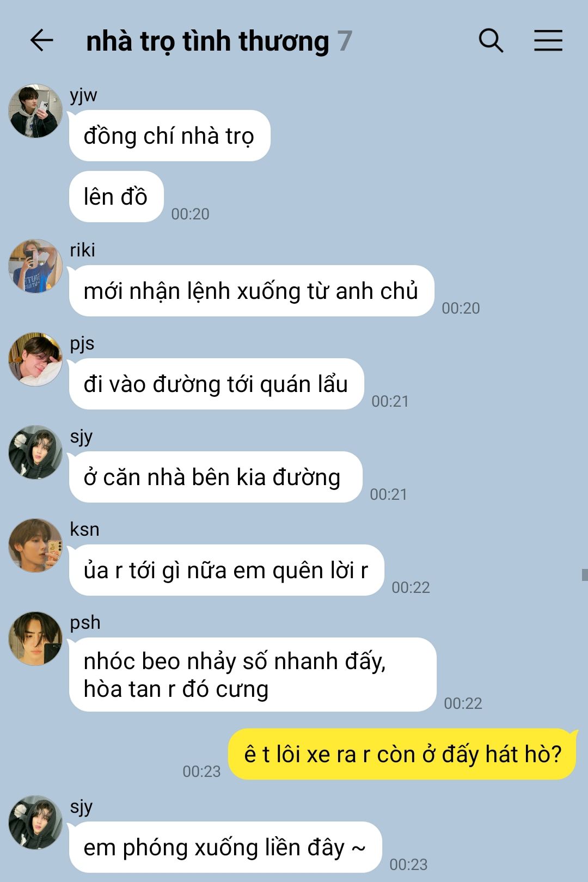Select the 'nhóc beo nhảy số nhanh đấy' message
This screenshot has width=588, height=882.
point(253,675)
